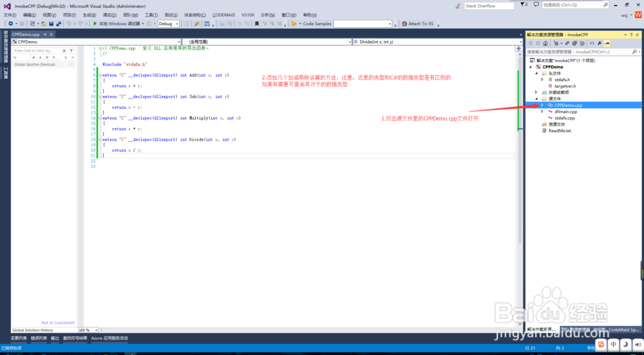
Task: Click the Enter text to filter field
Action: pos(37,50)
